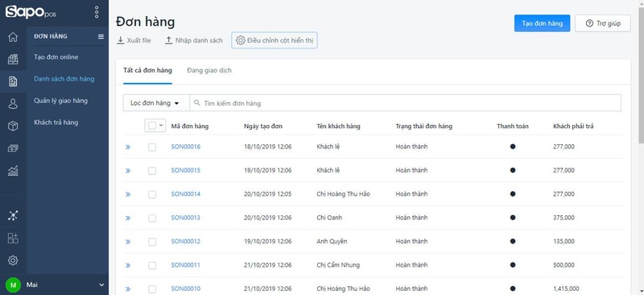Tick the checkbox for order SON00011
The image size is (644, 295).
(x=152, y=265)
